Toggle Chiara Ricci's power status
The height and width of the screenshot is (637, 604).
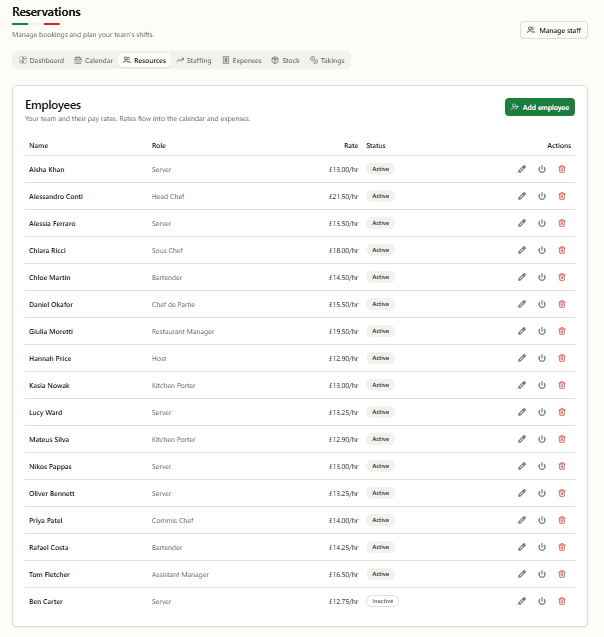pyautogui.click(x=542, y=250)
